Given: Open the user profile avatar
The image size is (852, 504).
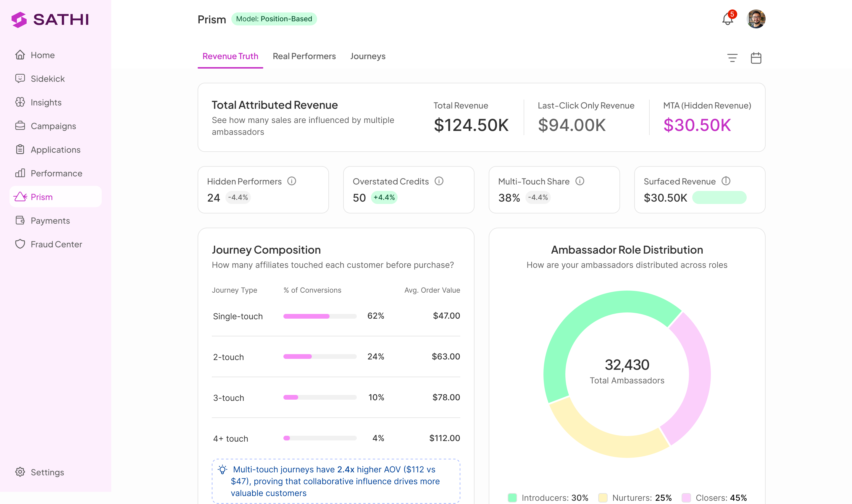Looking at the screenshot, I should (x=756, y=19).
